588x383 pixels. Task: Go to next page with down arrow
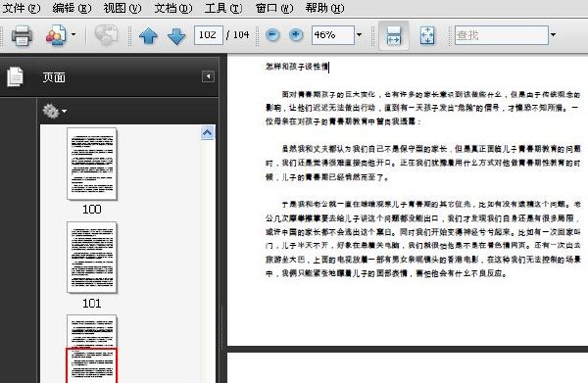pos(176,36)
